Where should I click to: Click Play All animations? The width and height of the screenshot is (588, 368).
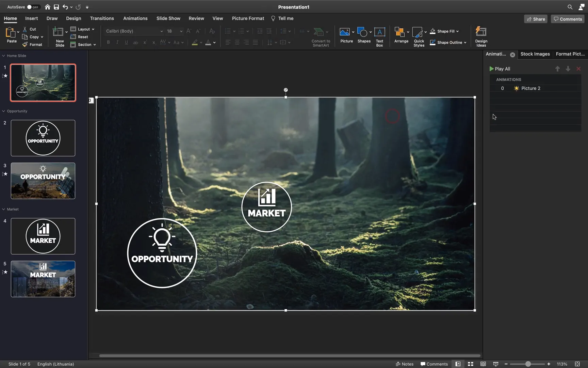pyautogui.click(x=500, y=69)
